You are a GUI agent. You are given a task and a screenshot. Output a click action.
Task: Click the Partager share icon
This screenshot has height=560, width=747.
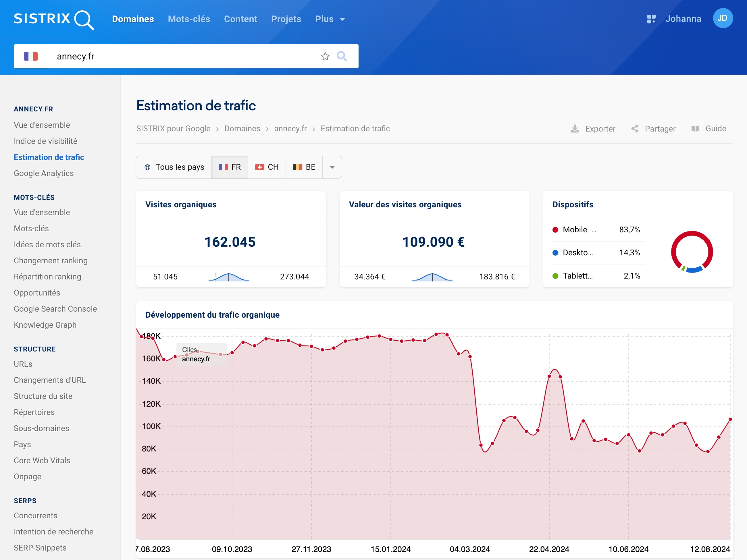tap(635, 129)
